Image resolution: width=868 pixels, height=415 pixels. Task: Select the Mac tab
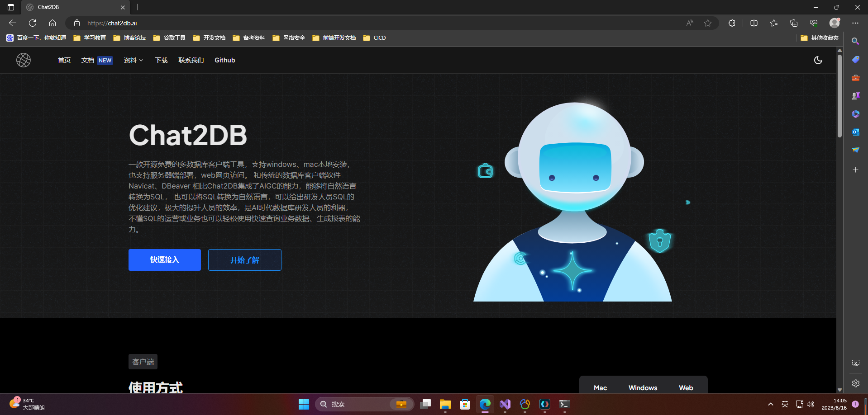[601, 388]
